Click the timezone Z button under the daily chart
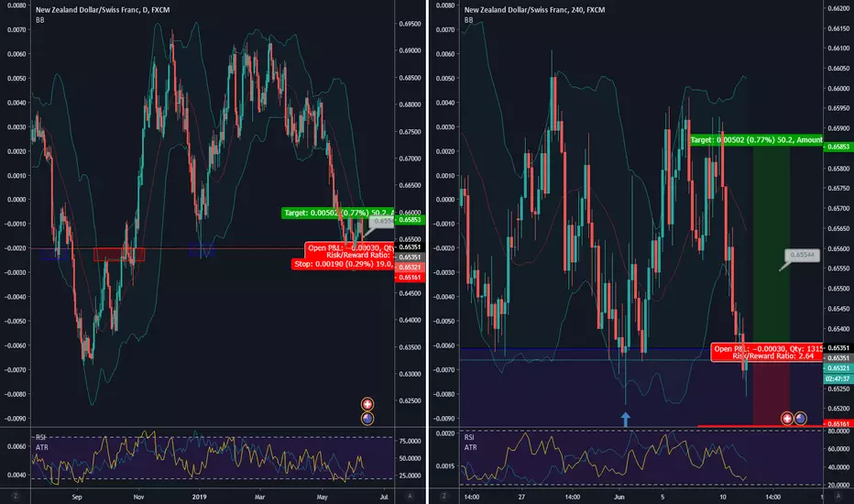The height and width of the screenshot is (504, 854). pos(15,496)
